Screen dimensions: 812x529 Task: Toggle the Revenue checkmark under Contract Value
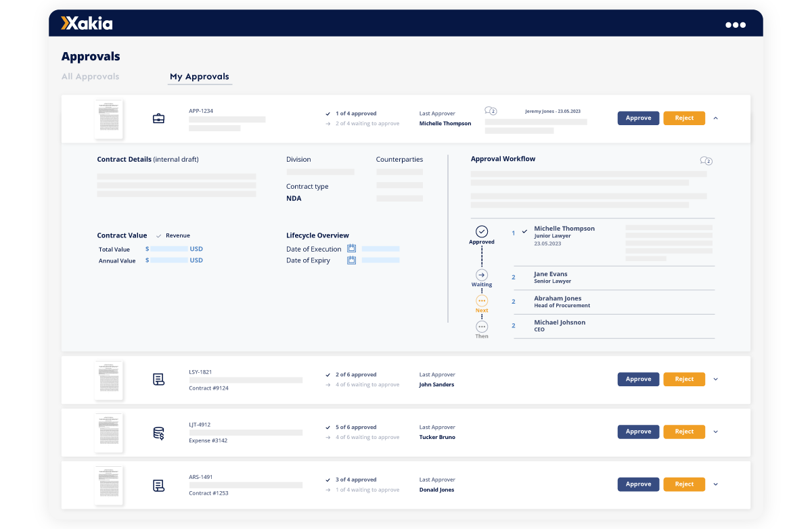(x=159, y=235)
